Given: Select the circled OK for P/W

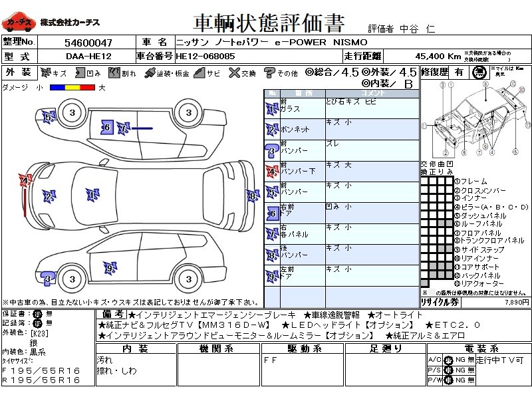Looking at the screenshot, I should point(448,380).
